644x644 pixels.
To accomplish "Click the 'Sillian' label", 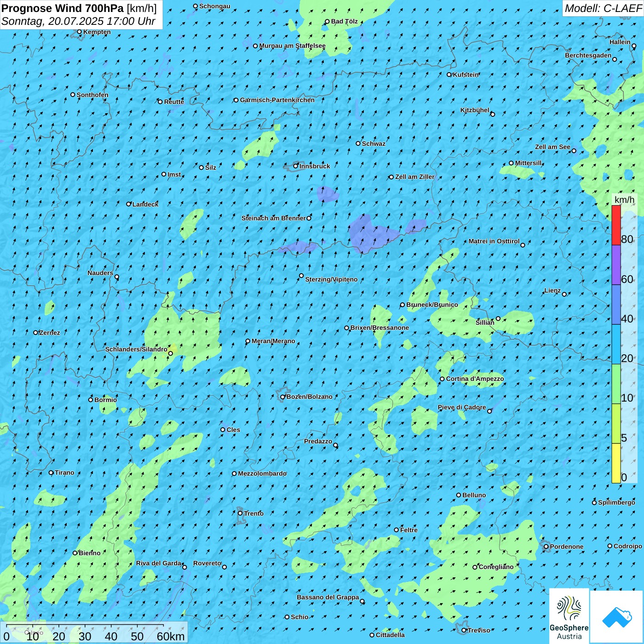I will (x=485, y=322).
